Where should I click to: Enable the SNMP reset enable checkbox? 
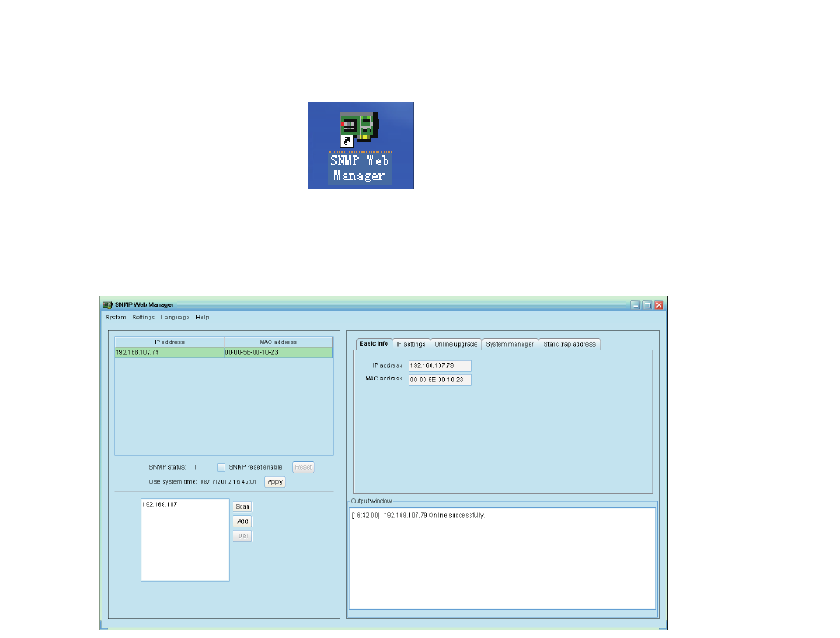click(221, 467)
